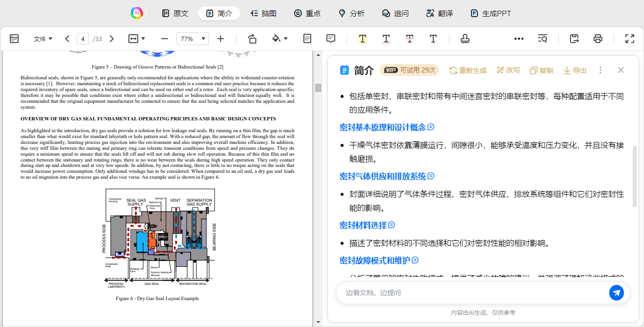
Task: Open the 密封气体供应和排放系统 heading link
Action: point(383,176)
